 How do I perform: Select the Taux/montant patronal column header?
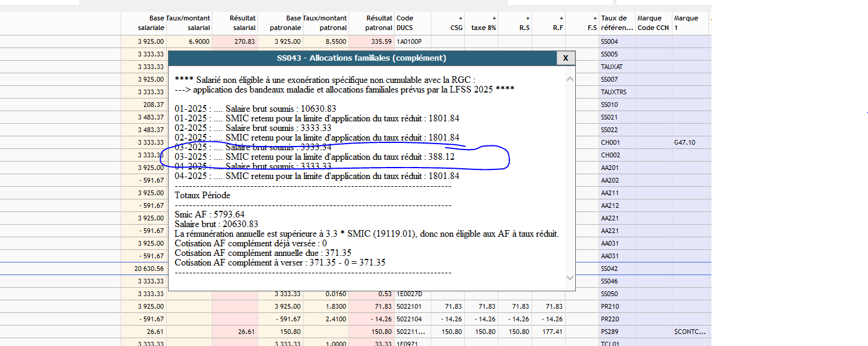click(326, 23)
